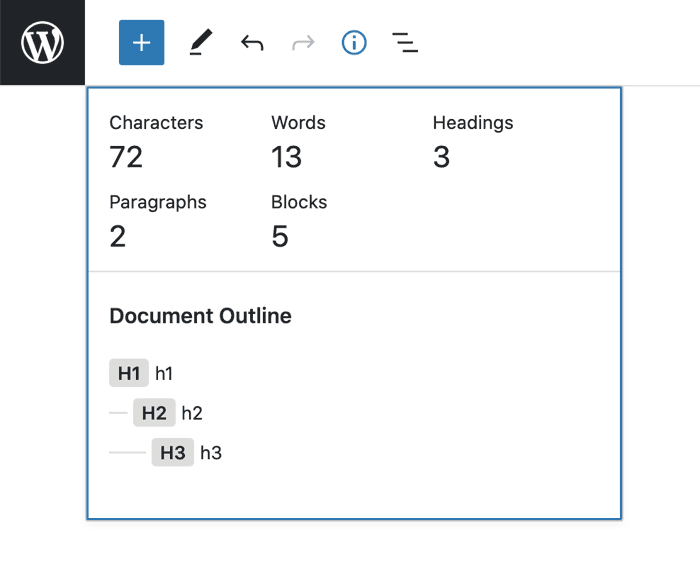The image size is (700, 584).
Task: Click the Blocks count value 5
Action: click(280, 236)
